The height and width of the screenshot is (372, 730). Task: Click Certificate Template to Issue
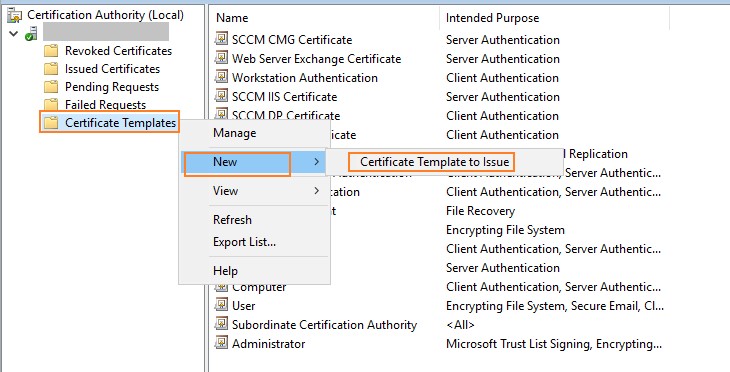[435, 162]
